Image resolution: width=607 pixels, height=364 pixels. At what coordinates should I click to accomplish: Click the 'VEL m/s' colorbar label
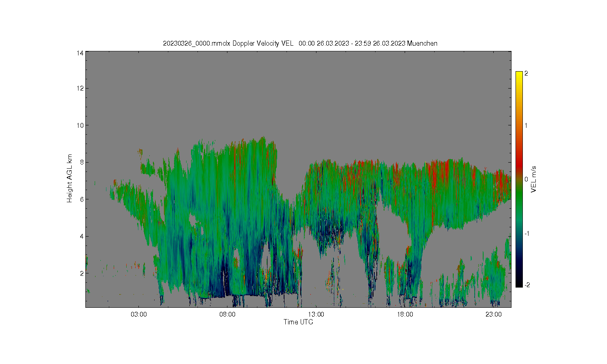coord(534,179)
